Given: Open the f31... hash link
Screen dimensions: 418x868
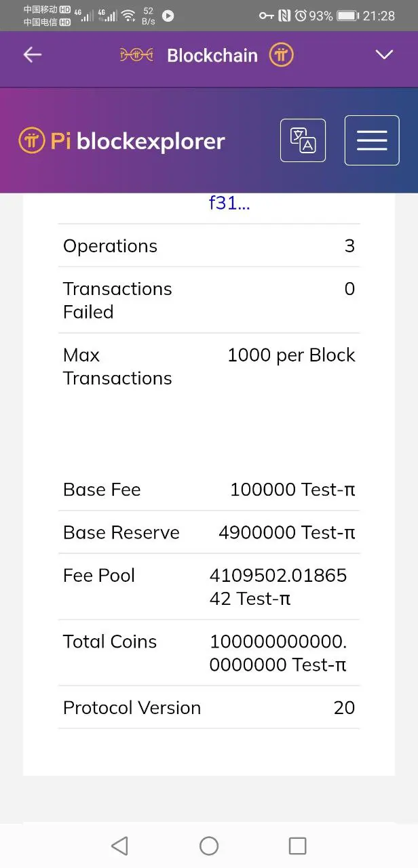Looking at the screenshot, I should [x=229, y=203].
